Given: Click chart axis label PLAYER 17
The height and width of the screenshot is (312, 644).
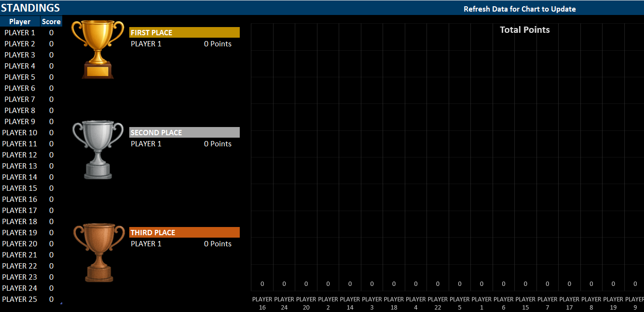Looking at the screenshot, I should tap(569, 303).
